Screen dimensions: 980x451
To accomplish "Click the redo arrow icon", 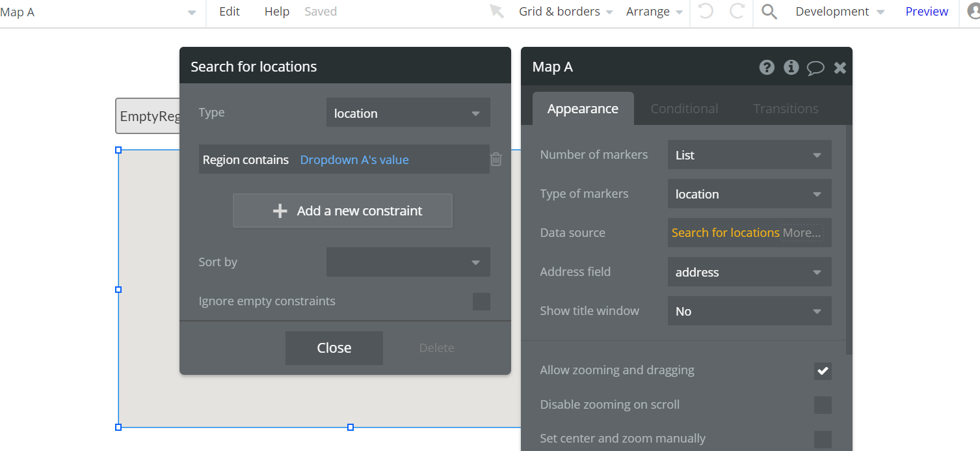I will (x=737, y=12).
